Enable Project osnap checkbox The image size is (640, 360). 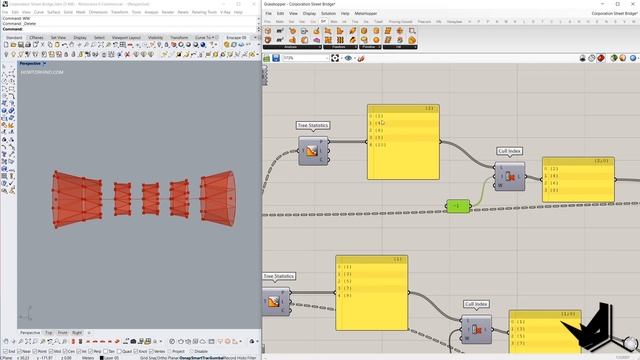pos(169,351)
